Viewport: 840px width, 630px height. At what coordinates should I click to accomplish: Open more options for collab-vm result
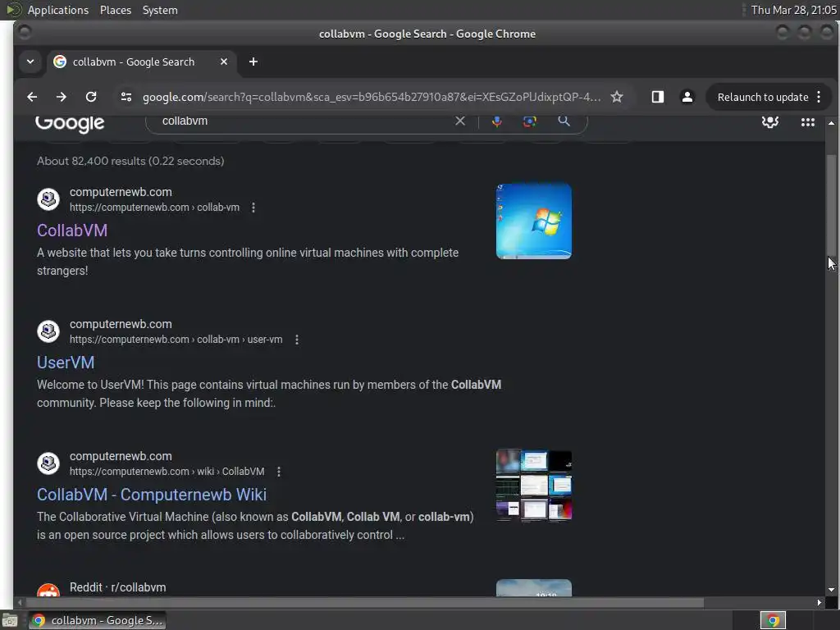253,208
